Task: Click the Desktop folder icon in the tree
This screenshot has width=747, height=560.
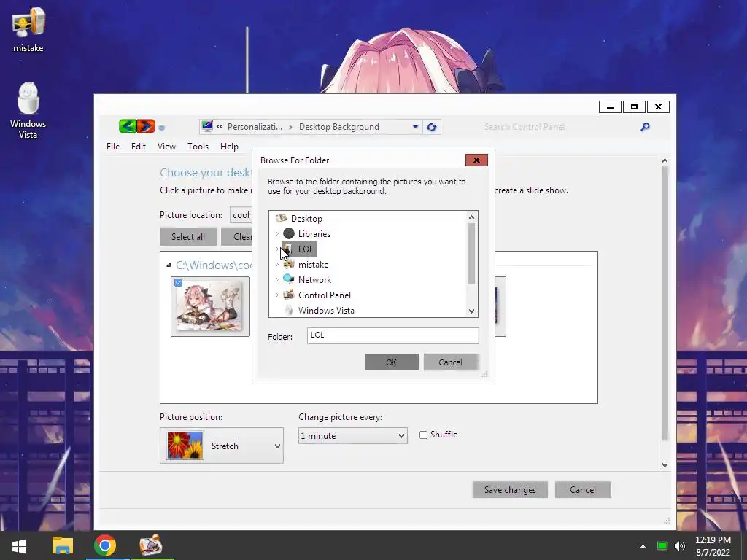Action: coord(282,218)
